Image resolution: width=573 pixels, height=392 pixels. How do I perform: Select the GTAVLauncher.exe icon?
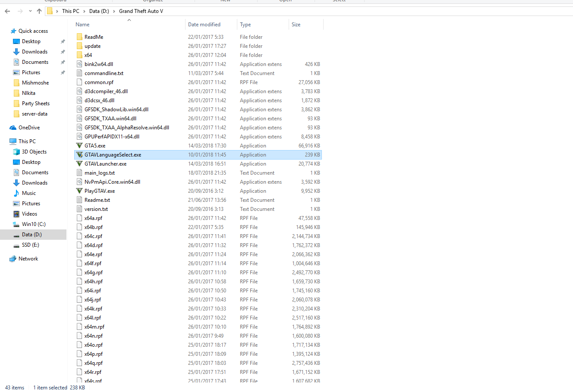click(79, 164)
